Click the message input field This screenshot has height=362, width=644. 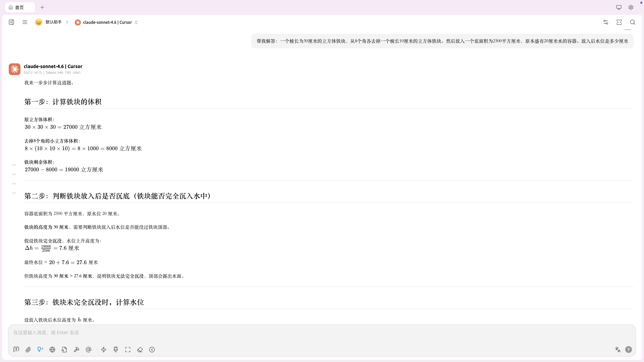pyautogui.click(x=322, y=333)
